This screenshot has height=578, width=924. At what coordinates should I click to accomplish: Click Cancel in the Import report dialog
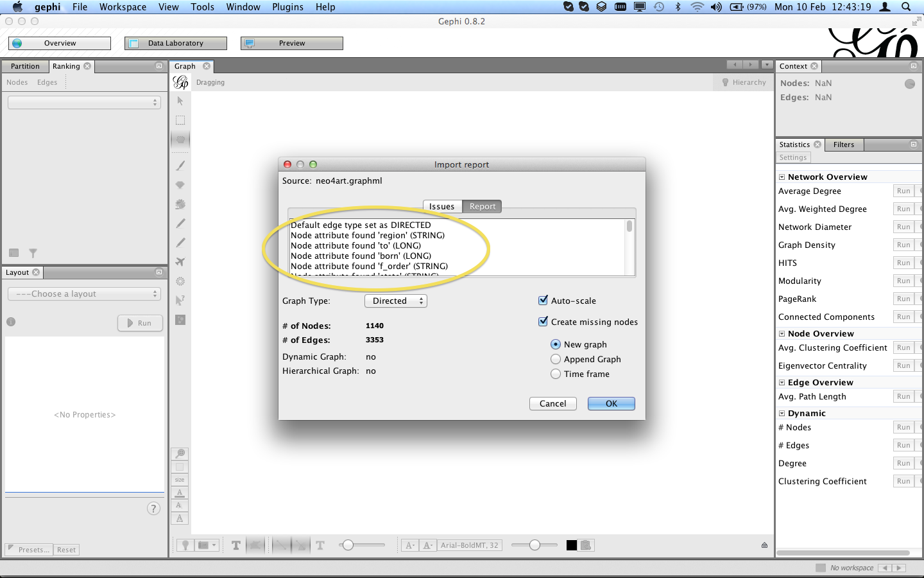(553, 403)
